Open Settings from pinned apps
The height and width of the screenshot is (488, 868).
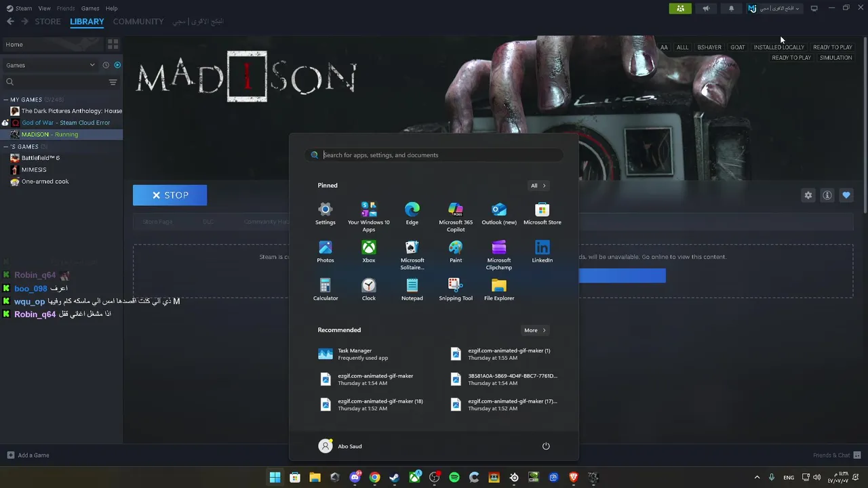pyautogui.click(x=325, y=213)
